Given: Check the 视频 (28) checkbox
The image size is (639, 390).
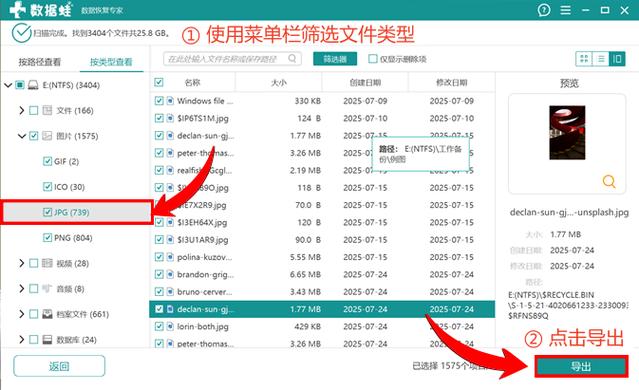Looking at the screenshot, I should click(x=34, y=263).
